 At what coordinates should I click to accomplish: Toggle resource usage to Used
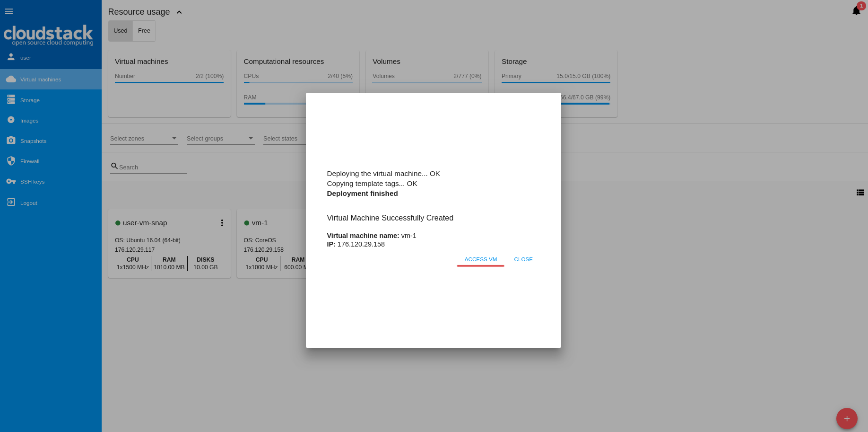121,31
